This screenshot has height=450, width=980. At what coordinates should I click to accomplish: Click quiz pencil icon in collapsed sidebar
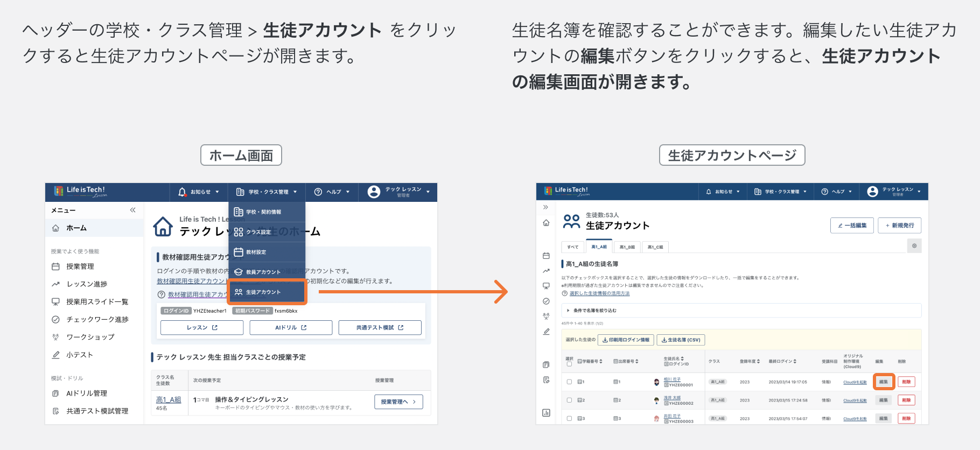(546, 332)
